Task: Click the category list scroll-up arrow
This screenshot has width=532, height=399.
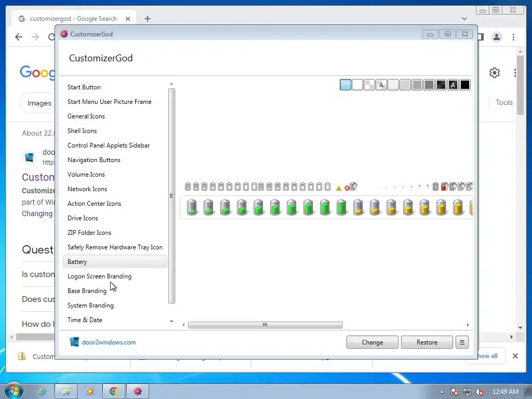Action: pyautogui.click(x=171, y=84)
